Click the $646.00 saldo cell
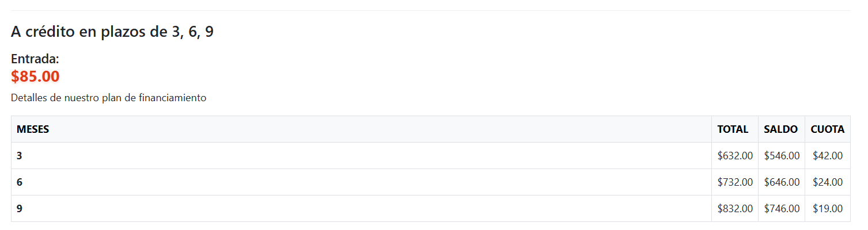The image size is (868, 230). (x=782, y=182)
